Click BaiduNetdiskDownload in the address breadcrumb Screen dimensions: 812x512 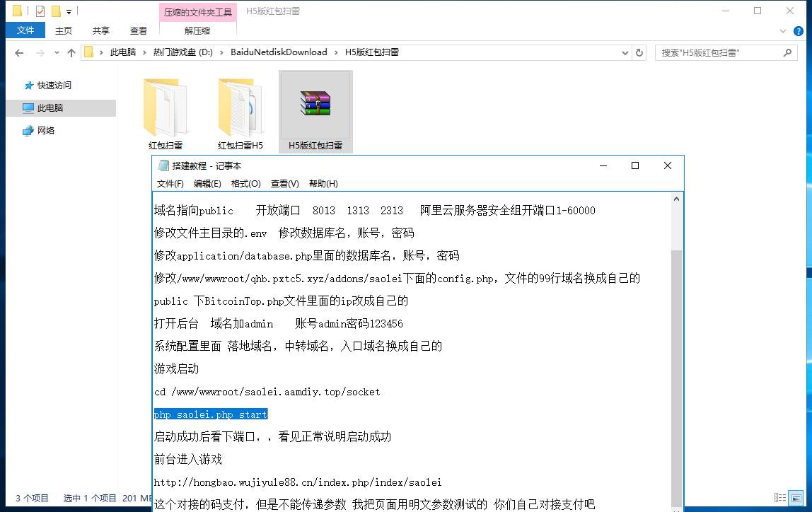pos(279,52)
